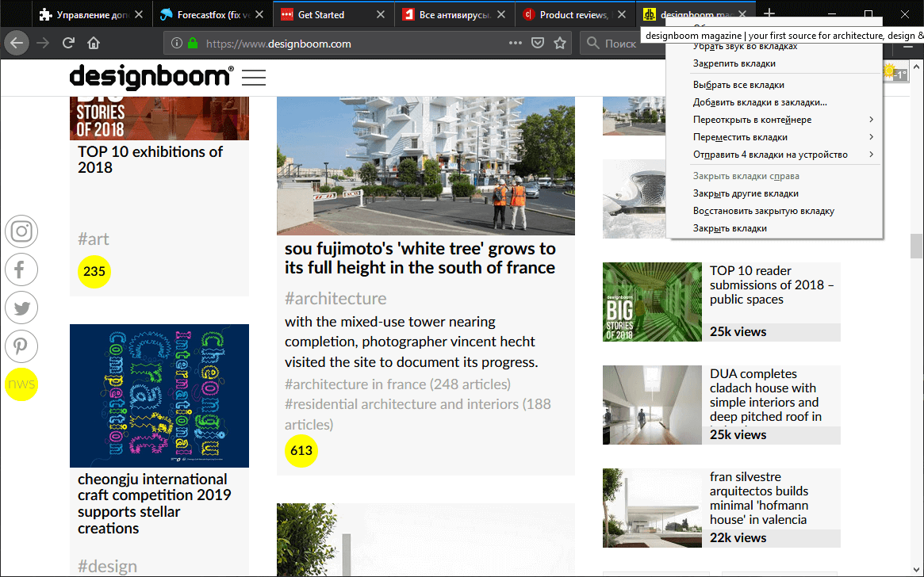
Task: Open designboom Instagram page
Action: pyautogui.click(x=21, y=231)
